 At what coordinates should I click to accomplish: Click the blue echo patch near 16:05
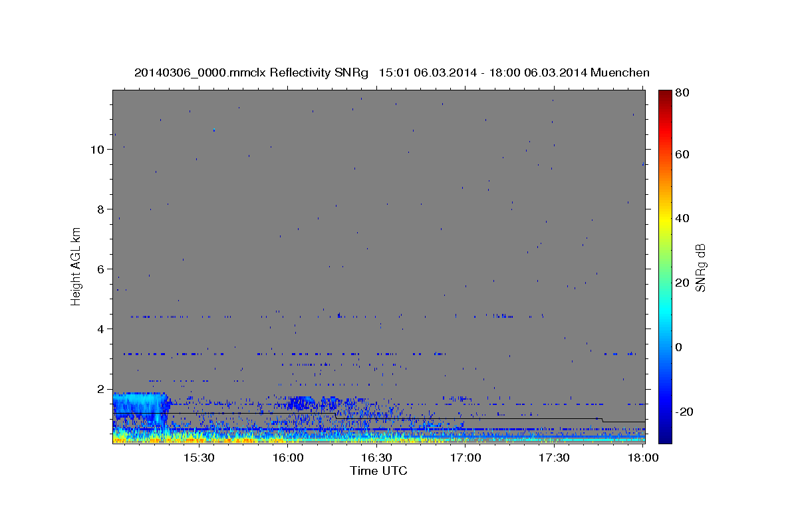coord(301,402)
